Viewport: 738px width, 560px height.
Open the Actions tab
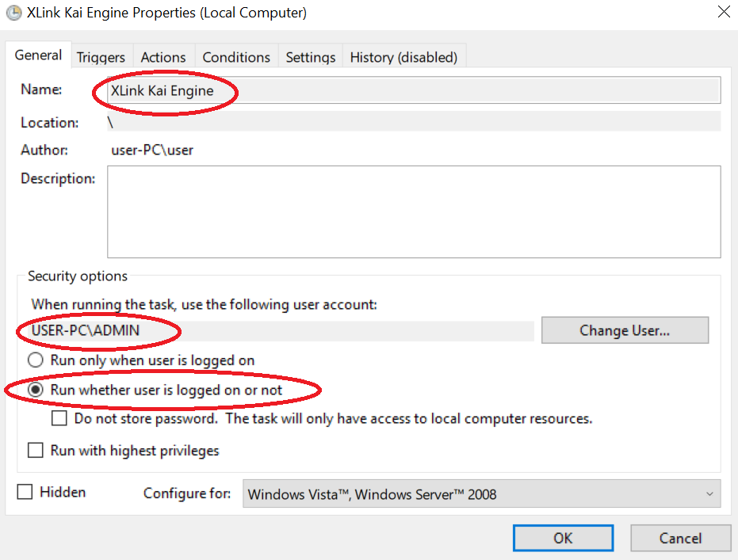pyautogui.click(x=163, y=57)
